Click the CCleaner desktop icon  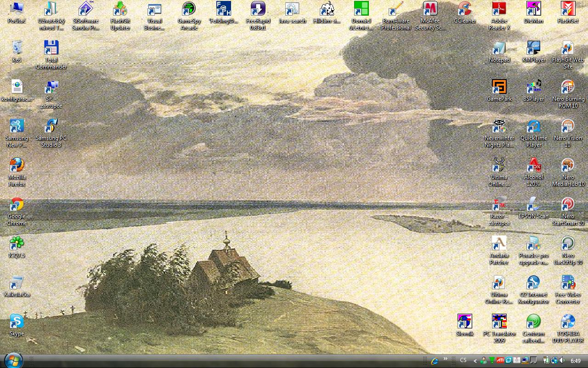coord(464,9)
